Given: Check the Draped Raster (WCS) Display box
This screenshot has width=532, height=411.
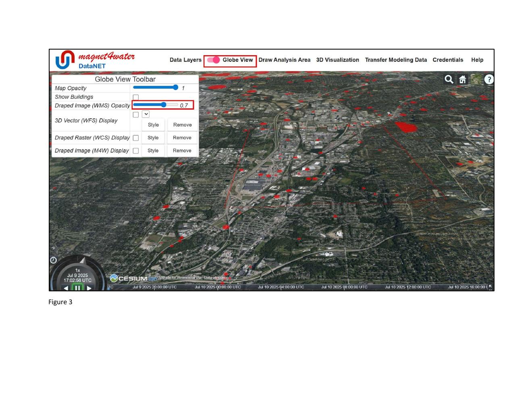Looking at the screenshot, I should (x=136, y=138).
